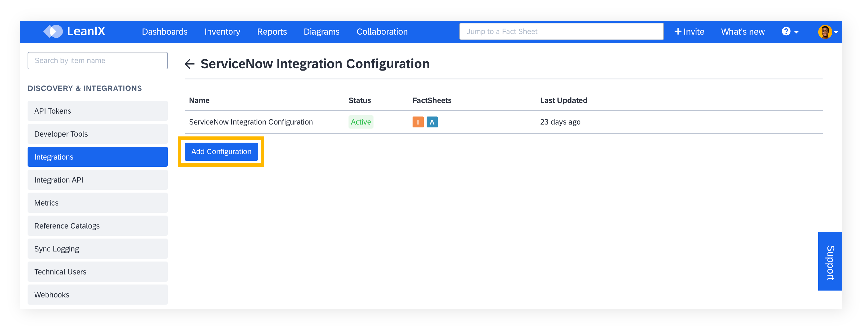Open the Support side tab

point(830,262)
